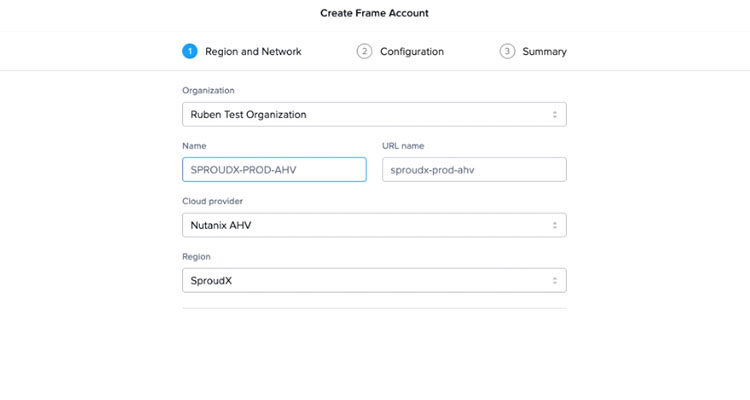Click the step 1 circle icon

tap(190, 51)
